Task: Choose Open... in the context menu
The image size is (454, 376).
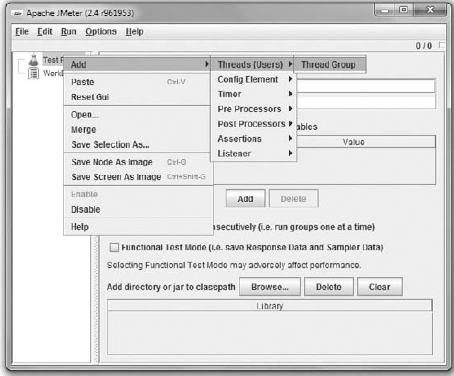Action: coord(137,115)
